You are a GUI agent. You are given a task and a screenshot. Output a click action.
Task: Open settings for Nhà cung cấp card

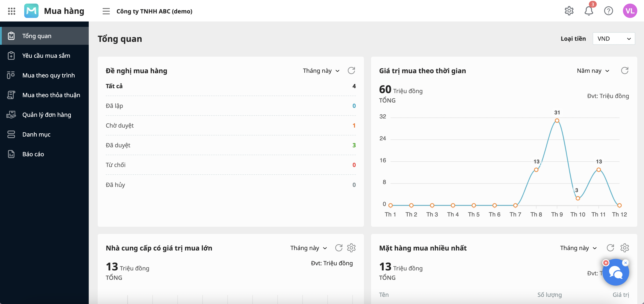(x=351, y=248)
